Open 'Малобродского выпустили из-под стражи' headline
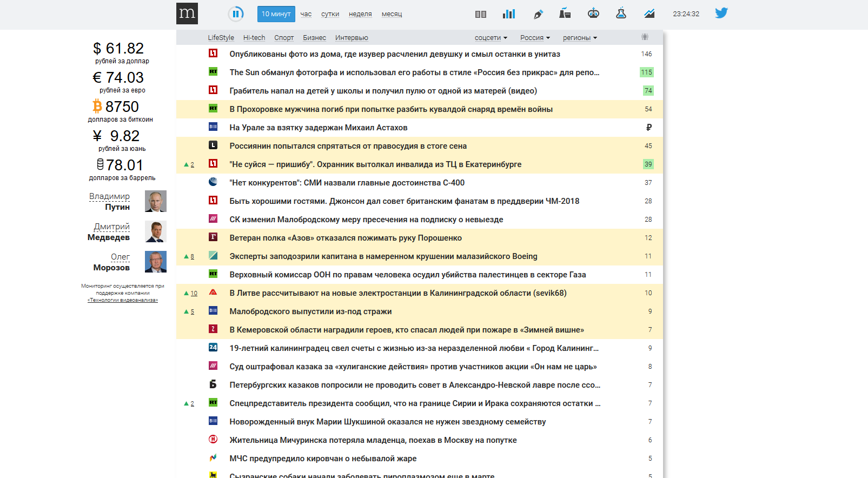Image resolution: width=868 pixels, height=478 pixels. tap(310, 311)
